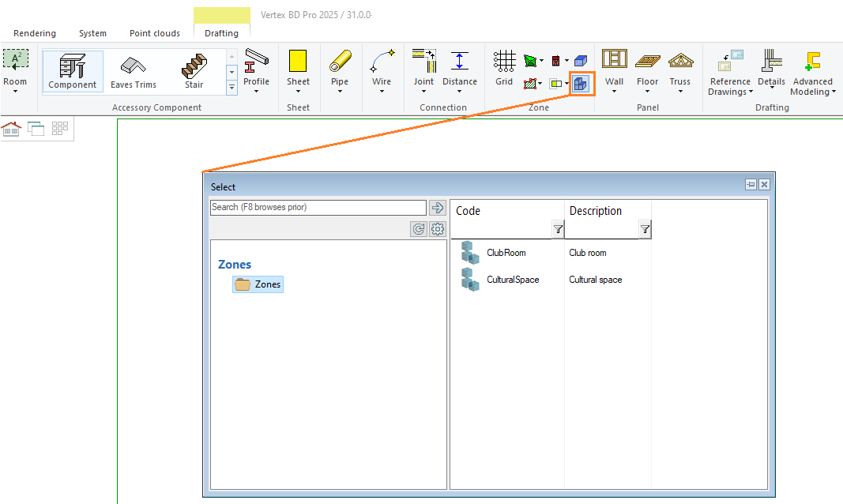Select the Truss panel tool
The height and width of the screenshot is (504, 843).
coord(679,69)
